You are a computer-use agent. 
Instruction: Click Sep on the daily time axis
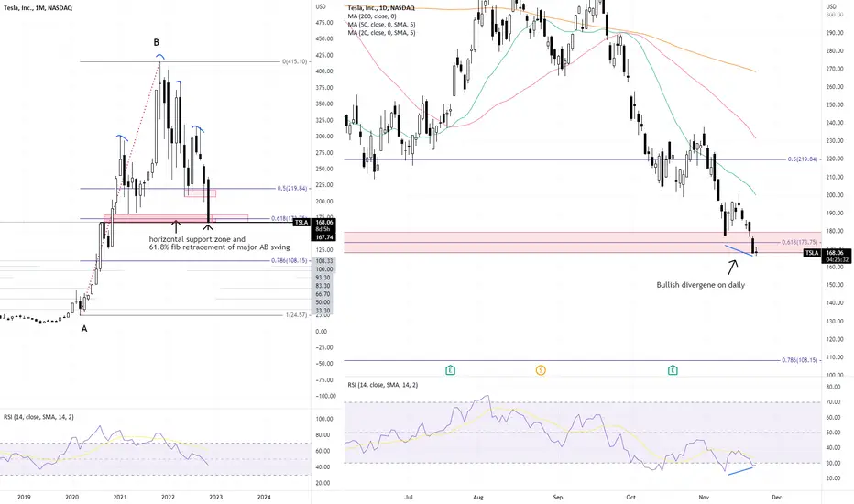[x=557, y=497]
